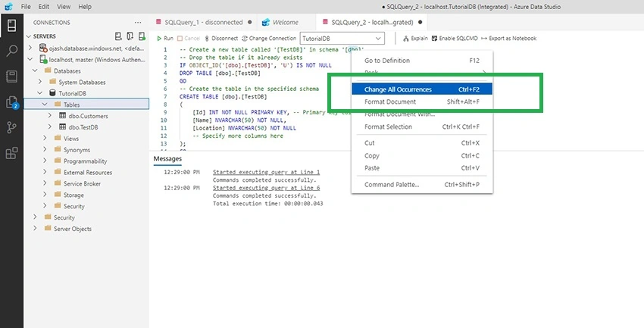Choose Format Document in the context menu
This screenshot has height=328, width=644.
pos(422,102)
